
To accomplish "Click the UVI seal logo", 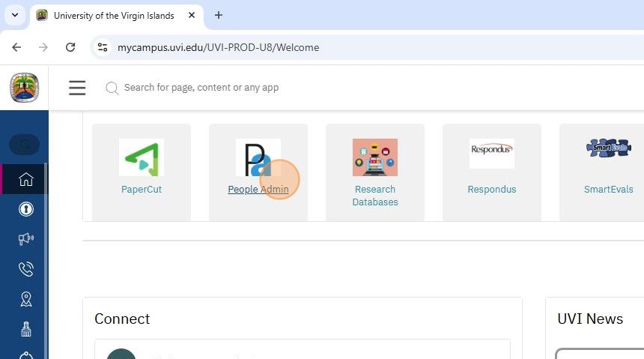I will coord(25,88).
